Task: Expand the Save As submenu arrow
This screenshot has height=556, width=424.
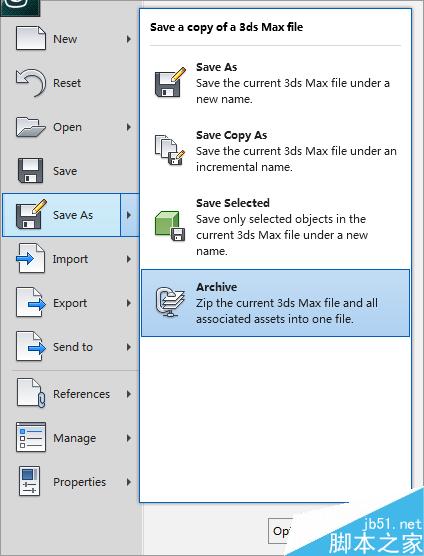Action: tap(129, 215)
